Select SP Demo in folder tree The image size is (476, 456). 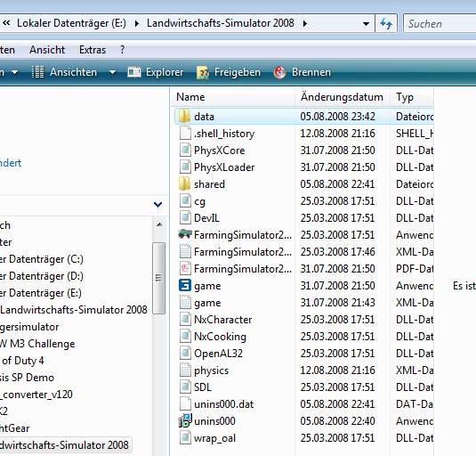click(28, 378)
